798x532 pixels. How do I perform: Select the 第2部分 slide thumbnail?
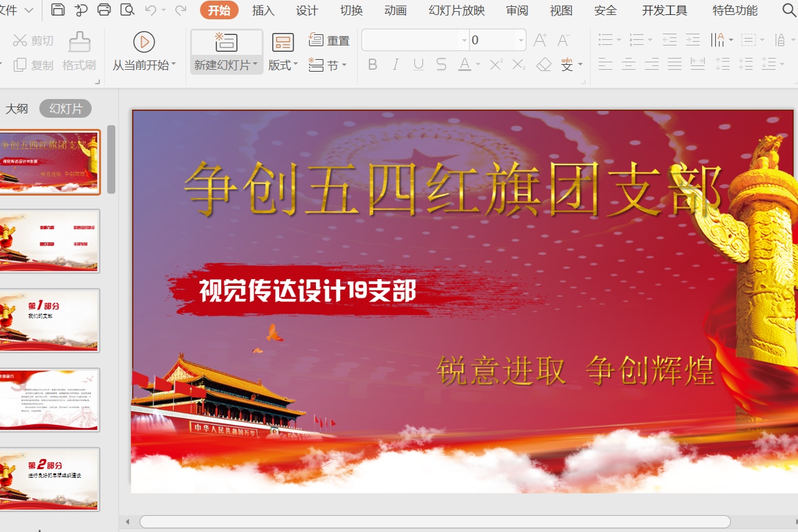(49, 478)
